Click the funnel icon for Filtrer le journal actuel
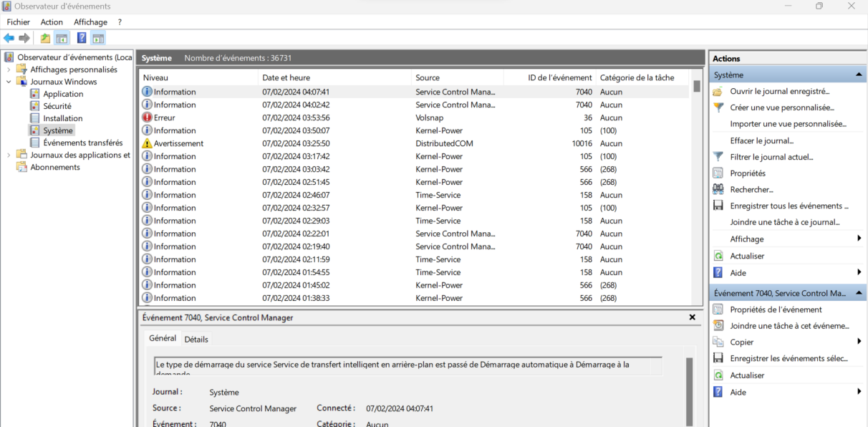868x427 pixels. [x=718, y=157]
